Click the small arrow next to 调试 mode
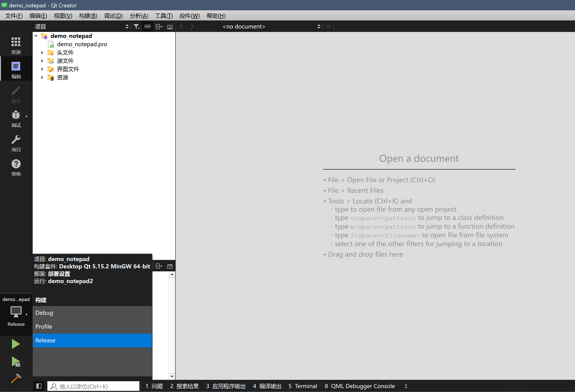 [26, 116]
